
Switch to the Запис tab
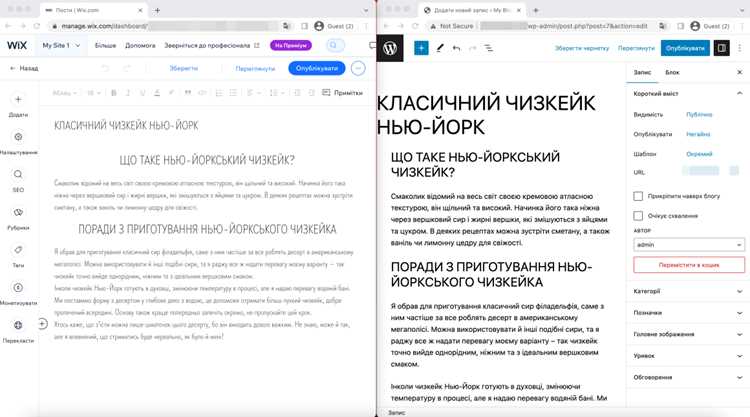pos(642,72)
